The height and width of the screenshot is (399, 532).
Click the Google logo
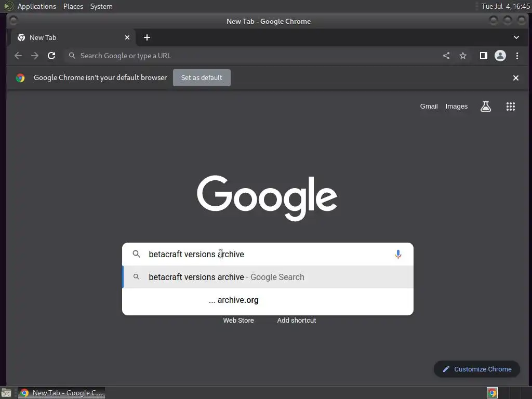pyautogui.click(x=267, y=198)
